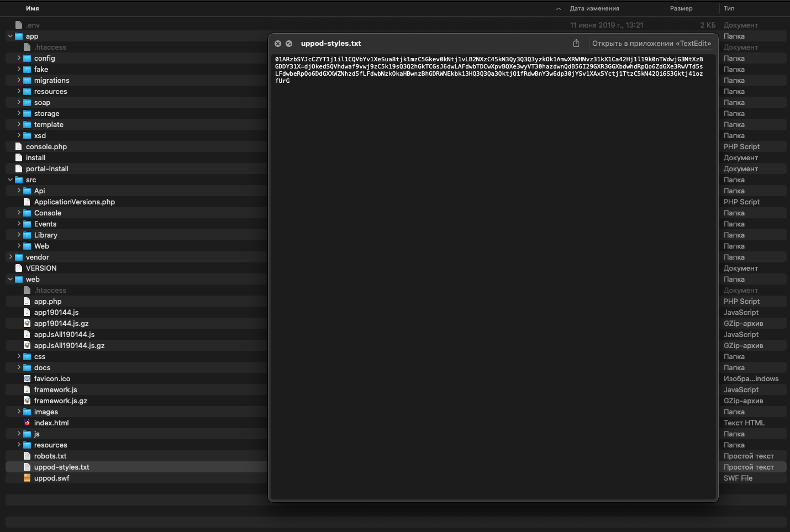Click the Console folder icon
Viewport: 790px width, 532px height.
tap(27, 213)
